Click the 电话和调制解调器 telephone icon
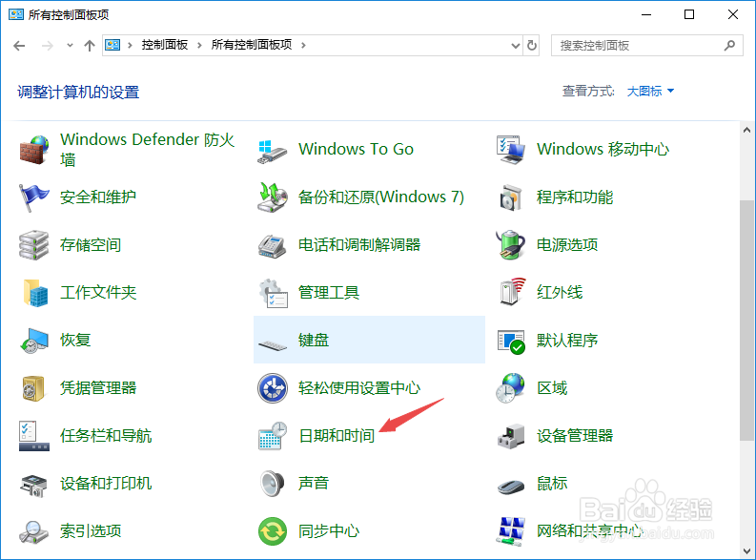Viewport: 756px width, 560px height. tap(273, 245)
